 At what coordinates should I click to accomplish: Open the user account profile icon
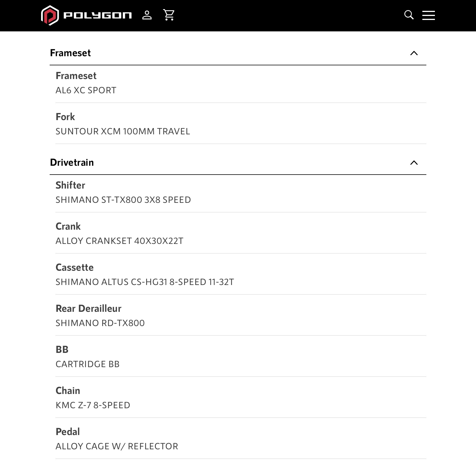tap(147, 15)
